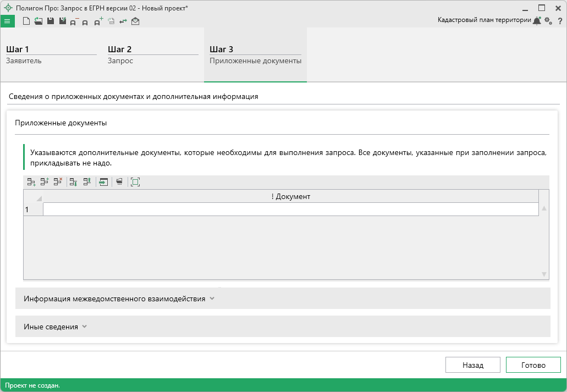Switch to Шаг 2 Запрос tab
The width and height of the screenshot is (567, 392).
coord(152,55)
